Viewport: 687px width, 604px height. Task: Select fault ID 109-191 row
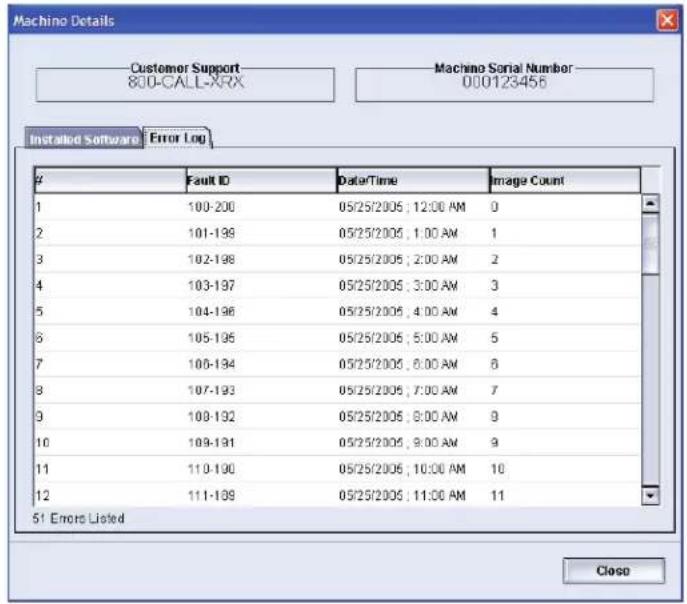click(x=337, y=443)
